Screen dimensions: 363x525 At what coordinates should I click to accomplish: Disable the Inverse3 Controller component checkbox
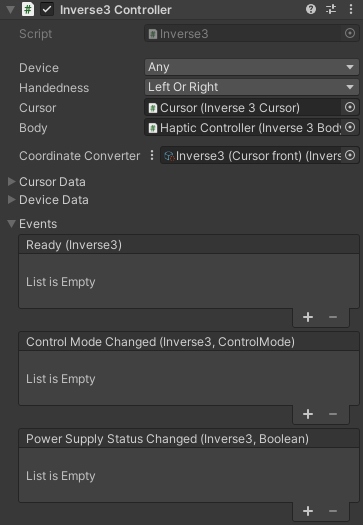pos(47,9)
